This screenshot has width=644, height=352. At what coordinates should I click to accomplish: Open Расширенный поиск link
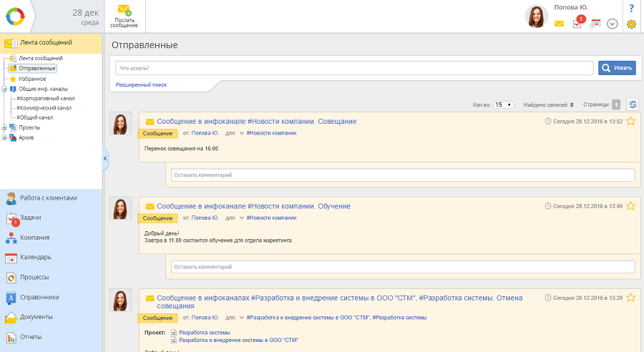(141, 85)
